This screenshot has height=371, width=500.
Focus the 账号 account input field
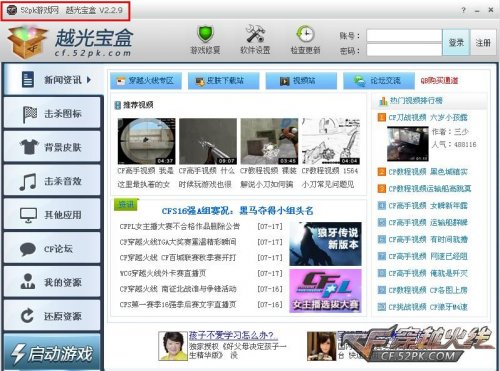click(x=404, y=36)
